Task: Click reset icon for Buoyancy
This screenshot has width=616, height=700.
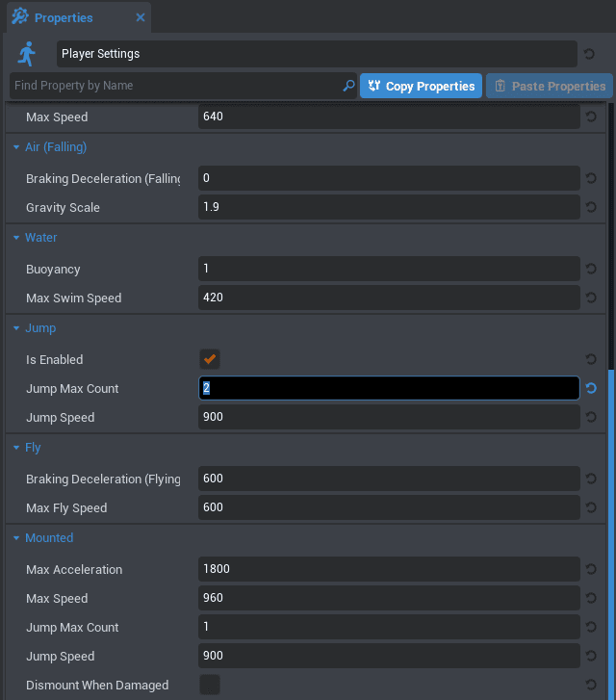Action: point(590,270)
